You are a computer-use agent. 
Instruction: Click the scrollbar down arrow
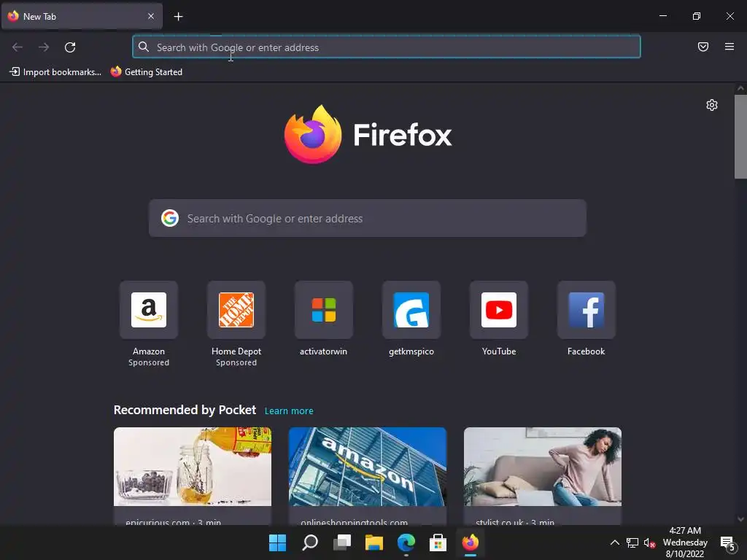(740, 519)
